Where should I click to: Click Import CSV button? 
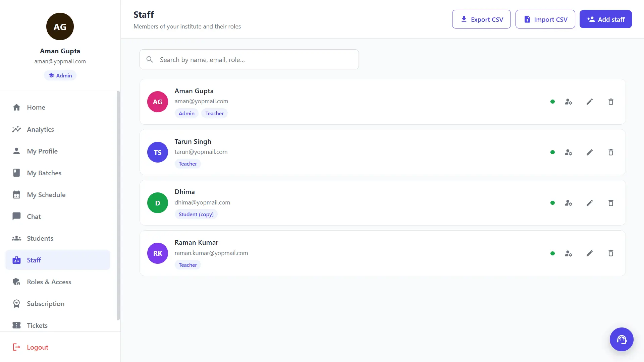[545, 19]
